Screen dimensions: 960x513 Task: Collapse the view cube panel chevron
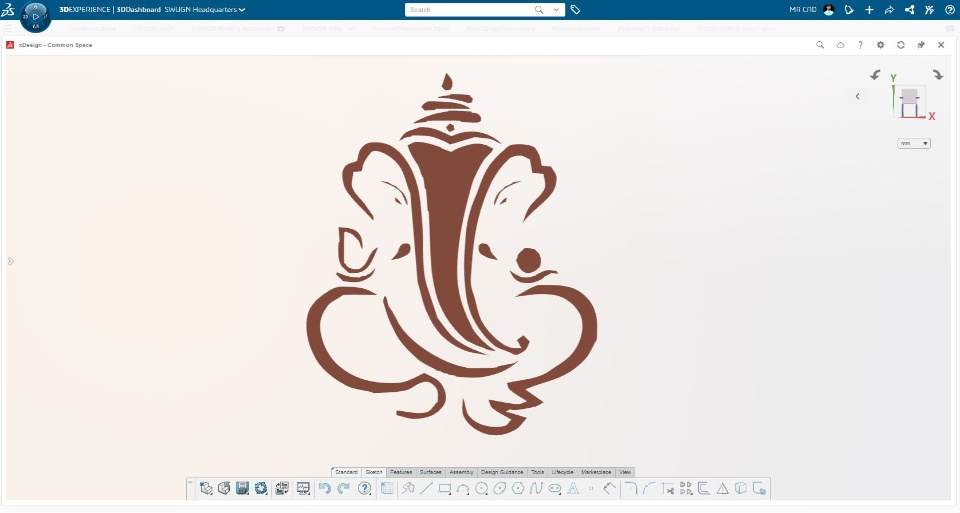858,96
